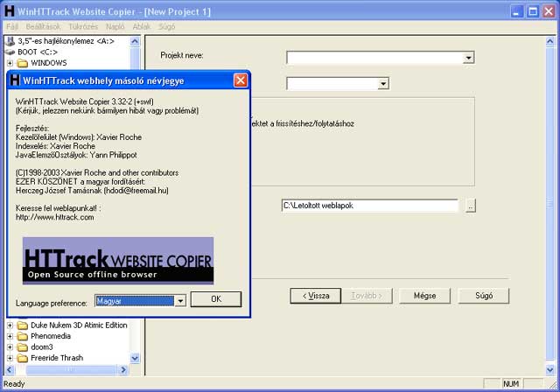This screenshot has height=392, width=560.
Task: Click the folder tree horizontal scrollbar thumb
Action: coord(71,370)
